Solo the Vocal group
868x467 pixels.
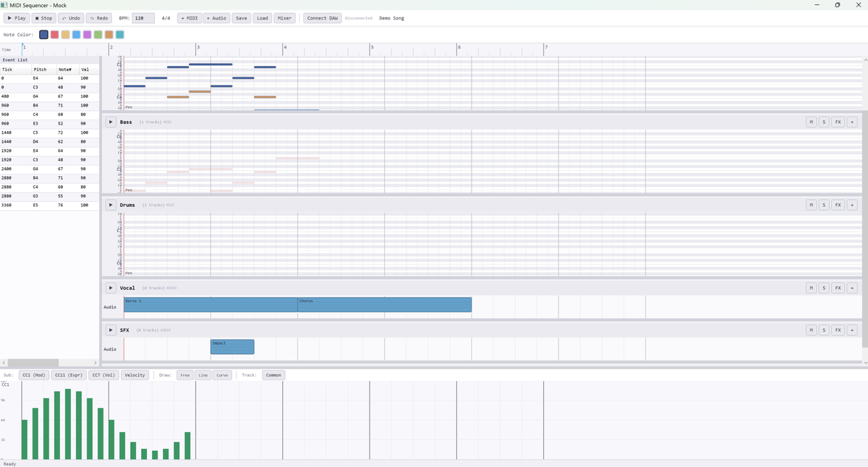coord(824,288)
